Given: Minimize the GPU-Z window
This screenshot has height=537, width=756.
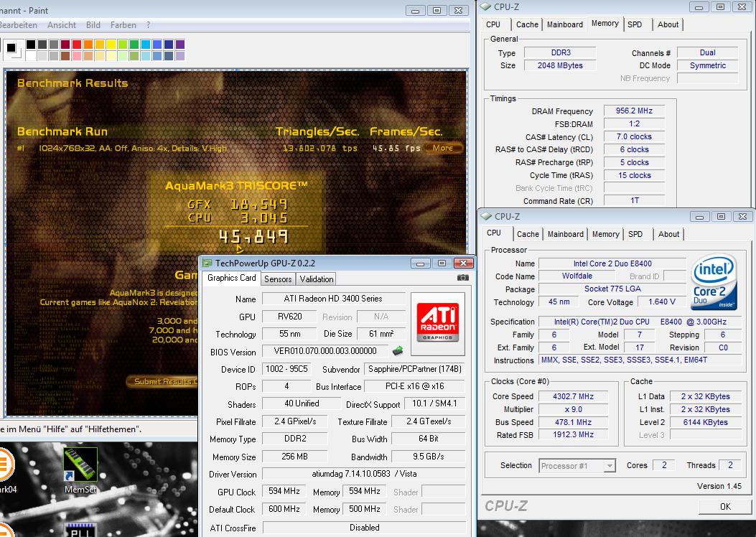Looking at the screenshot, I should (x=421, y=263).
